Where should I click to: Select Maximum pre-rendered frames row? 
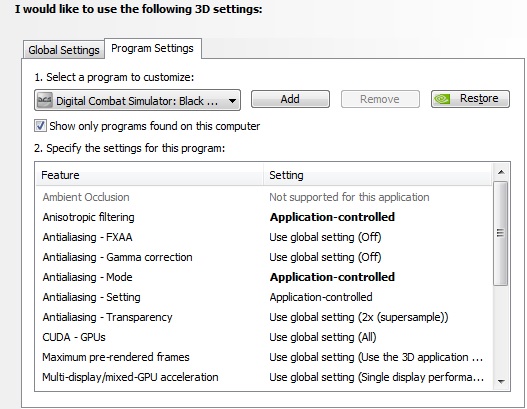264,357
